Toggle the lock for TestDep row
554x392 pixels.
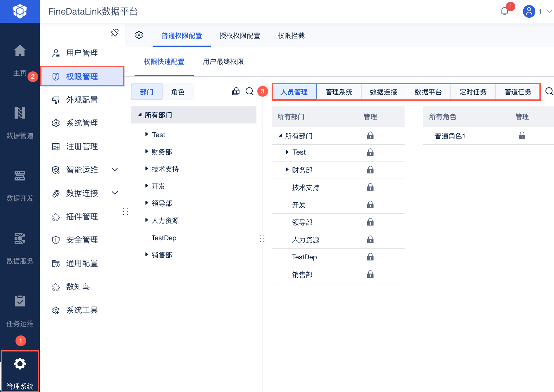(370, 257)
